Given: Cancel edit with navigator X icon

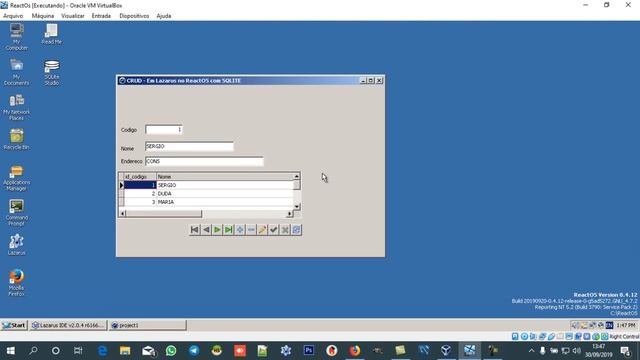Looking at the screenshot, I should coord(285,230).
